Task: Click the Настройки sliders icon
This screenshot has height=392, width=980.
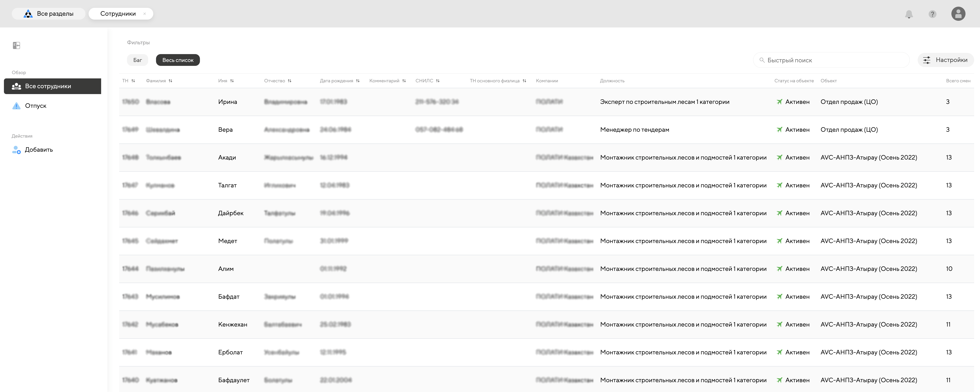Action: pos(927,60)
